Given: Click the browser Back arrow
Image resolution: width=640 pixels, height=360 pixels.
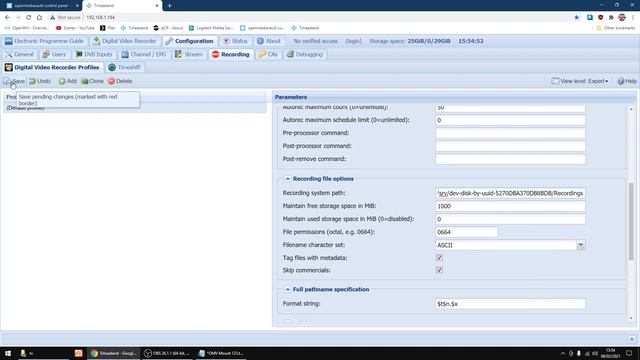Looking at the screenshot, I should [x=7, y=18].
